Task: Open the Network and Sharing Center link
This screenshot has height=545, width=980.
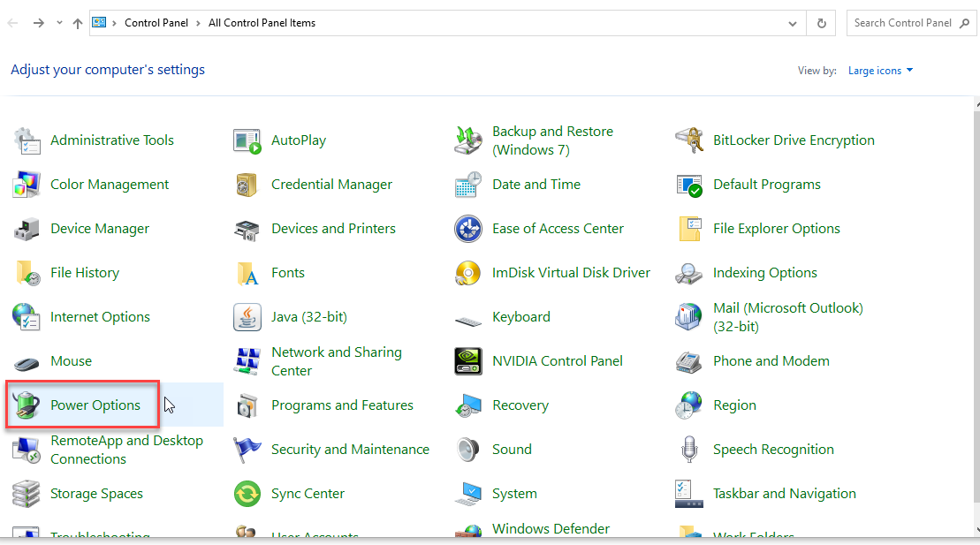Action: [x=337, y=361]
